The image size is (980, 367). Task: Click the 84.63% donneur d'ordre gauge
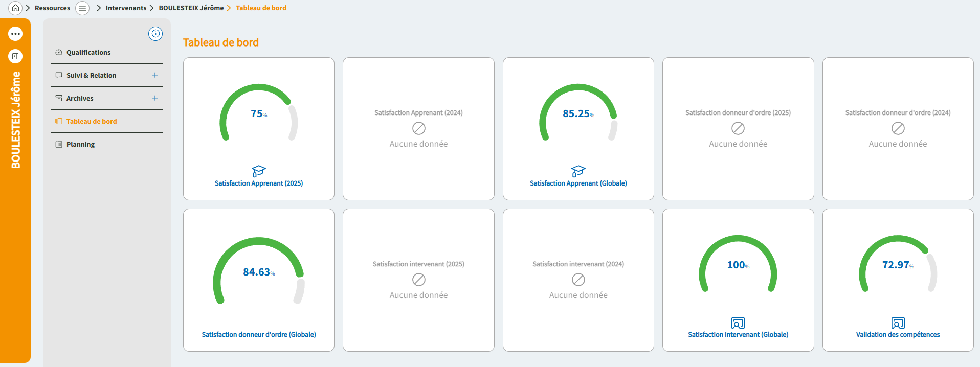click(x=259, y=271)
